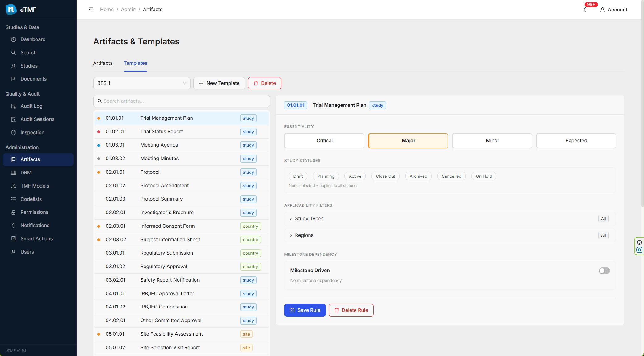Viewport: 644px width, 356px height.
Task: Click the Account user icon
Action: 602,10
